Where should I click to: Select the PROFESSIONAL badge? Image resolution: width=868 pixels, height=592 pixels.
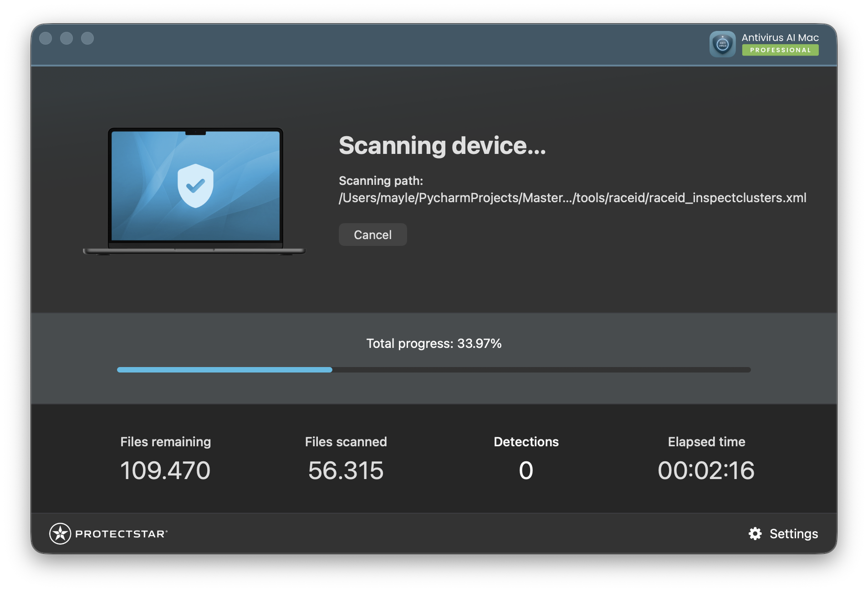click(x=781, y=50)
